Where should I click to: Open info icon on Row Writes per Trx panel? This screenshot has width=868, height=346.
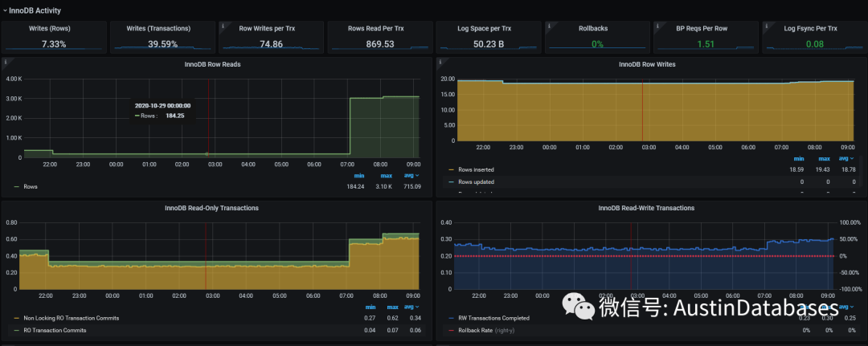(x=222, y=24)
